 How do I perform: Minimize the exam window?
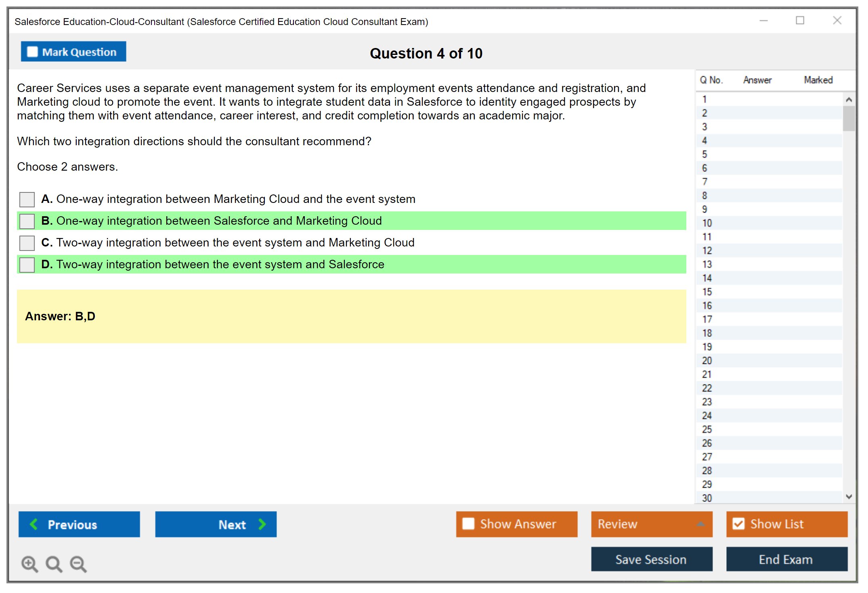763,21
